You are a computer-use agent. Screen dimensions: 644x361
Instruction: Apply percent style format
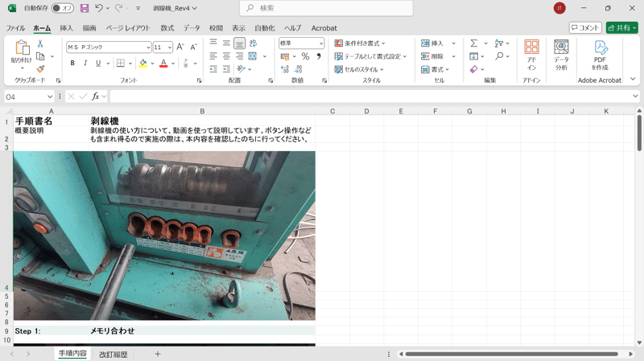click(305, 56)
